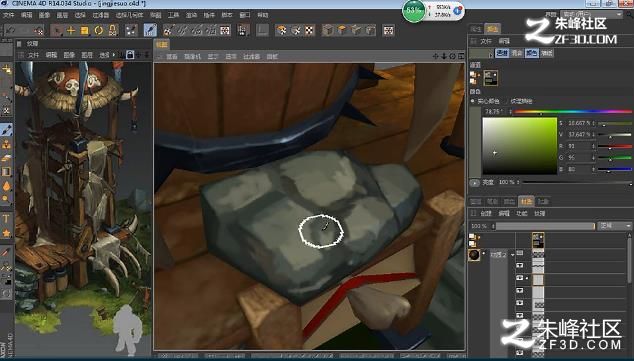Select the yellow square Scale tool

pos(85,30)
